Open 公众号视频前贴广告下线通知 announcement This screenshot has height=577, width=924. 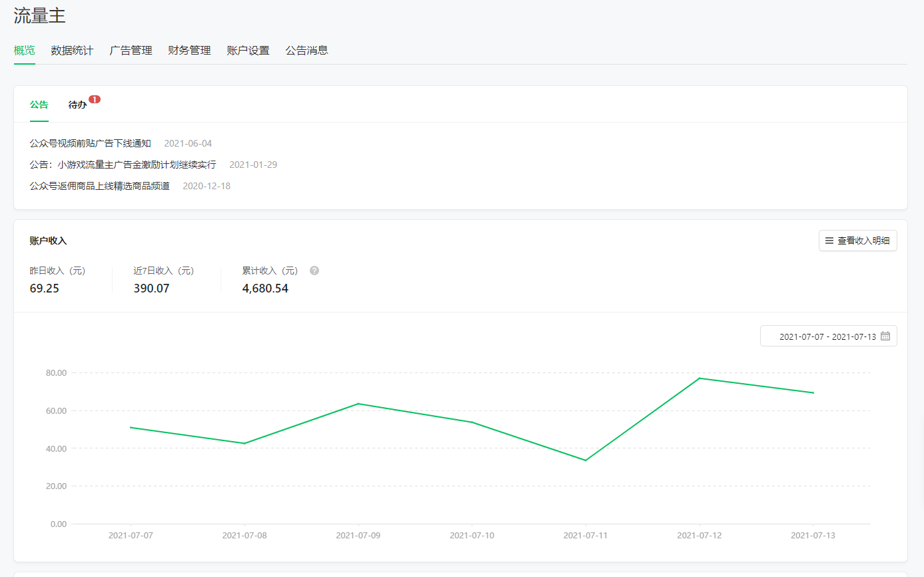click(x=91, y=143)
